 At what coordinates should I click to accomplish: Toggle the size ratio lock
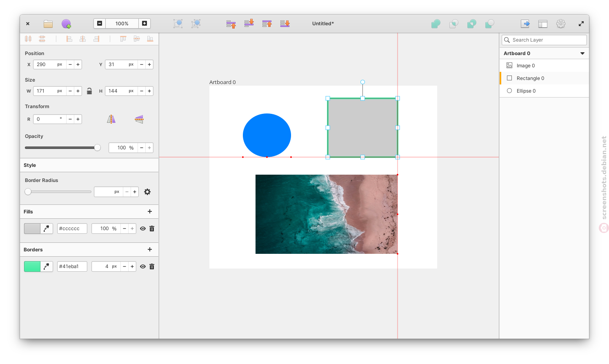pyautogui.click(x=89, y=91)
